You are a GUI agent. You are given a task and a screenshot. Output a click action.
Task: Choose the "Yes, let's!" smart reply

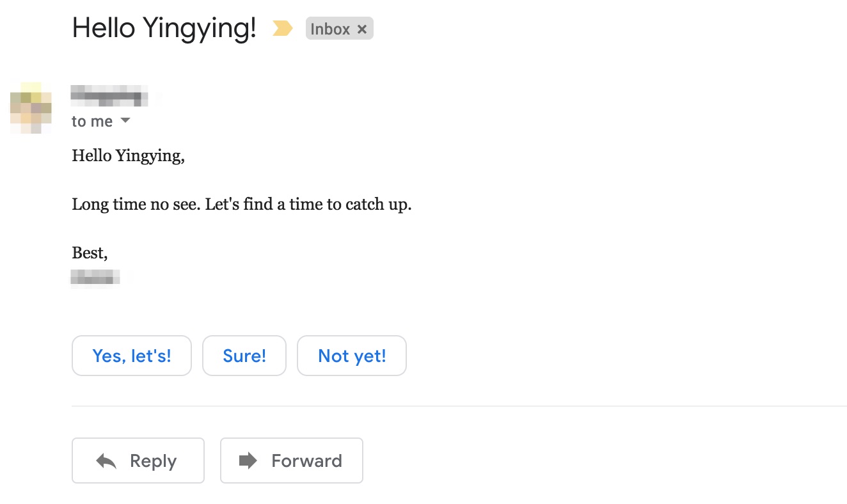click(132, 356)
